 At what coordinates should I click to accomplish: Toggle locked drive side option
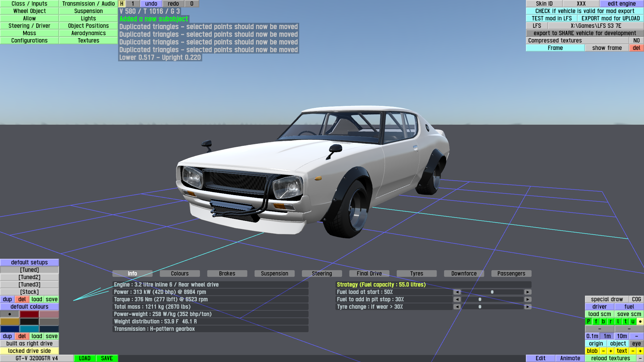click(30, 351)
